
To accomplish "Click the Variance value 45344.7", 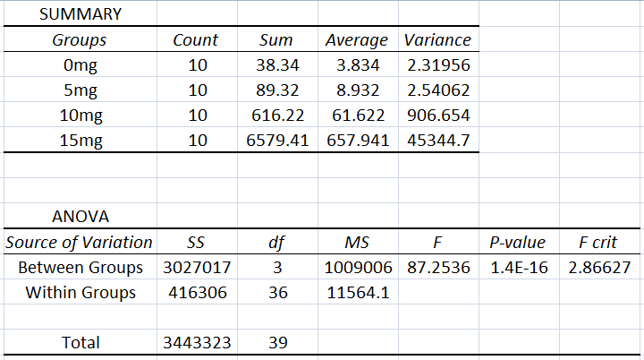I will (x=437, y=141).
